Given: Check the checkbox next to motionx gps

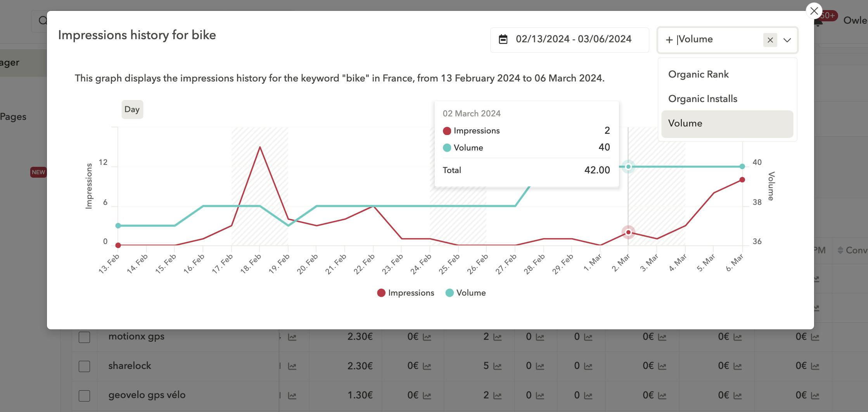Looking at the screenshot, I should tap(84, 338).
